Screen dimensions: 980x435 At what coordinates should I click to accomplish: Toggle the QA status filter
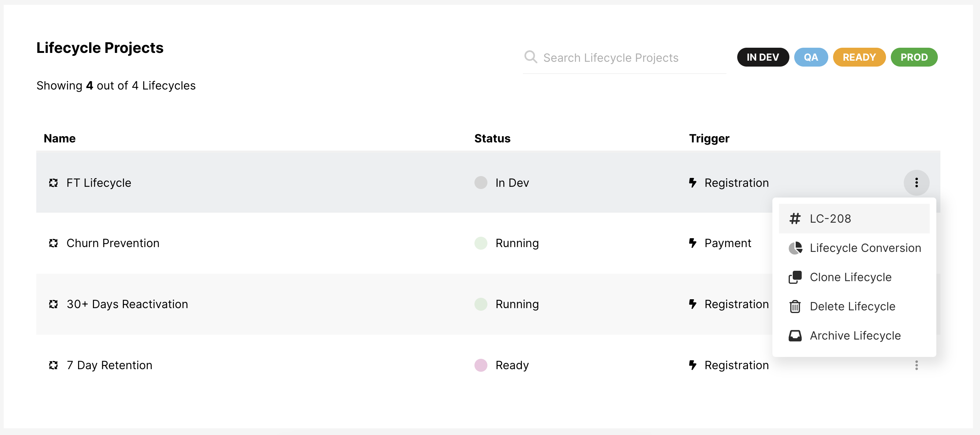811,57
